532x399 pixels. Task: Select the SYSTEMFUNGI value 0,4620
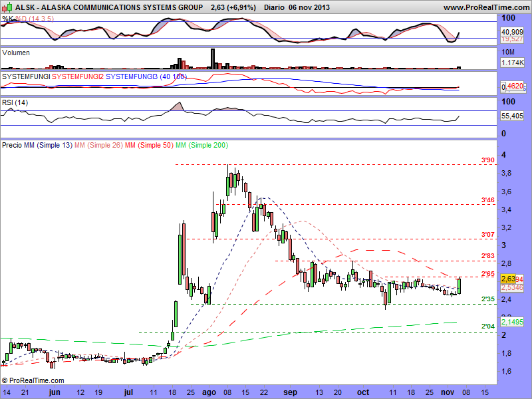(x=513, y=86)
